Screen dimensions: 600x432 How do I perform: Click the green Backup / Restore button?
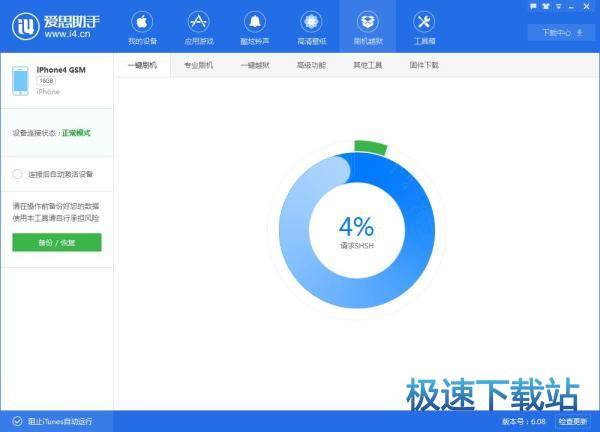click(x=57, y=243)
